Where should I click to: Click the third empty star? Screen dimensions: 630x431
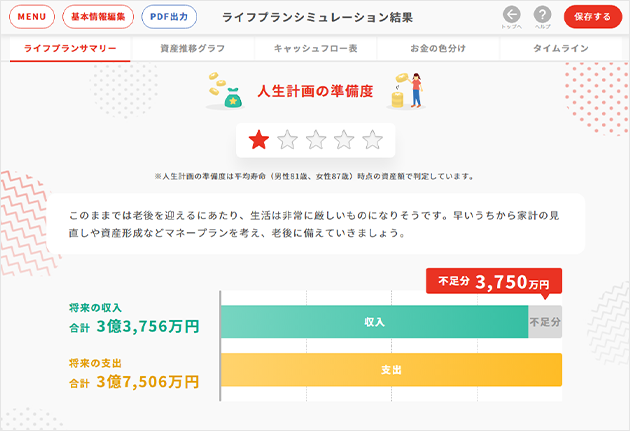(x=316, y=139)
